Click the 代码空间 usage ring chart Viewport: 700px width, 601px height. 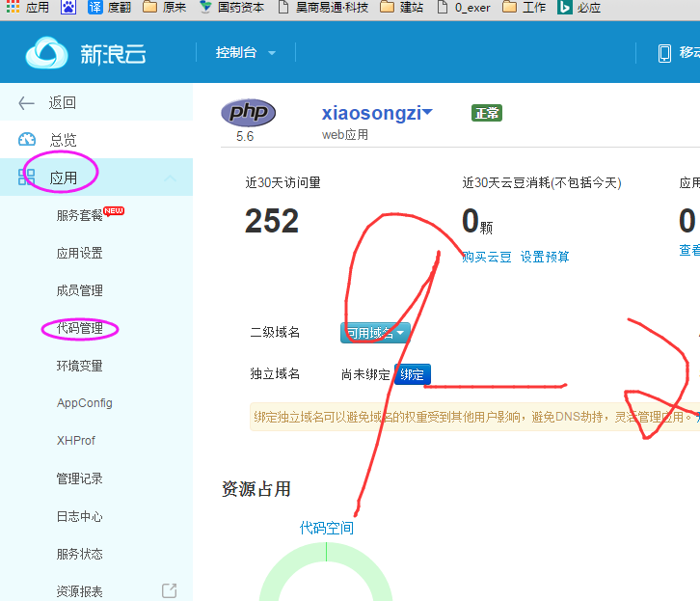click(326, 572)
